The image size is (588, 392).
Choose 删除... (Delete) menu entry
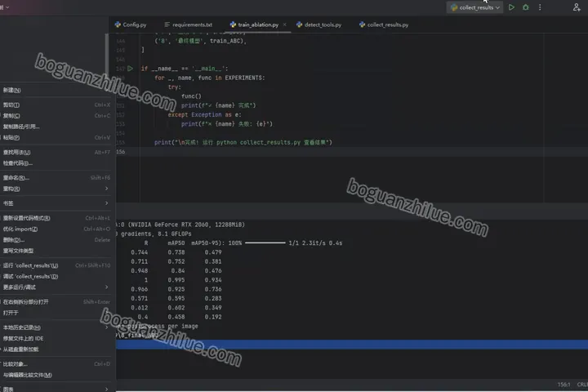[56, 240]
